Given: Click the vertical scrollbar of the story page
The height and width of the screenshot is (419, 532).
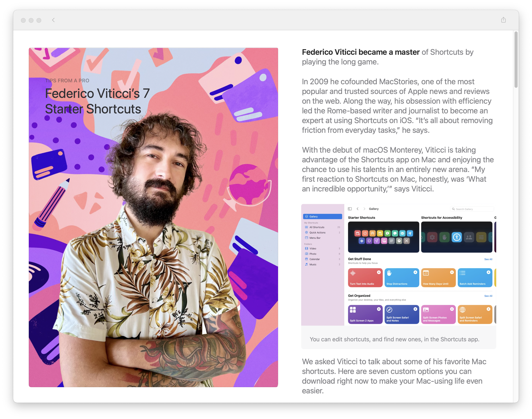Looking at the screenshot, I should tap(516, 60).
